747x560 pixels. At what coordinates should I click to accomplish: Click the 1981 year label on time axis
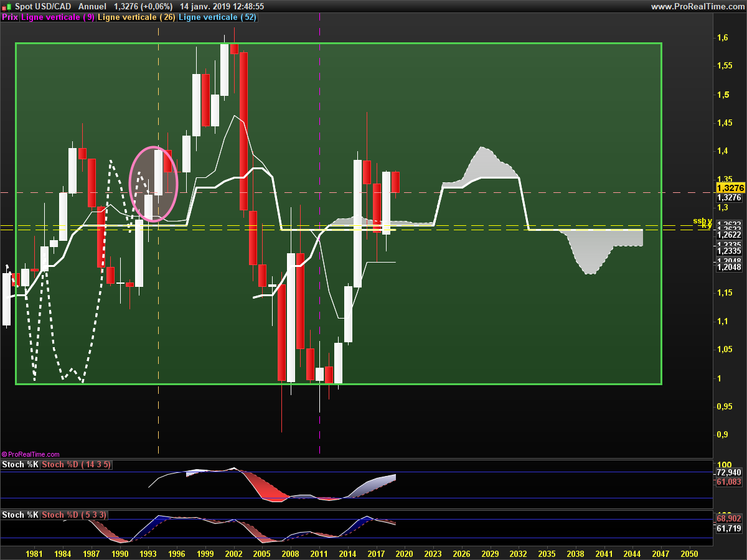click(34, 553)
